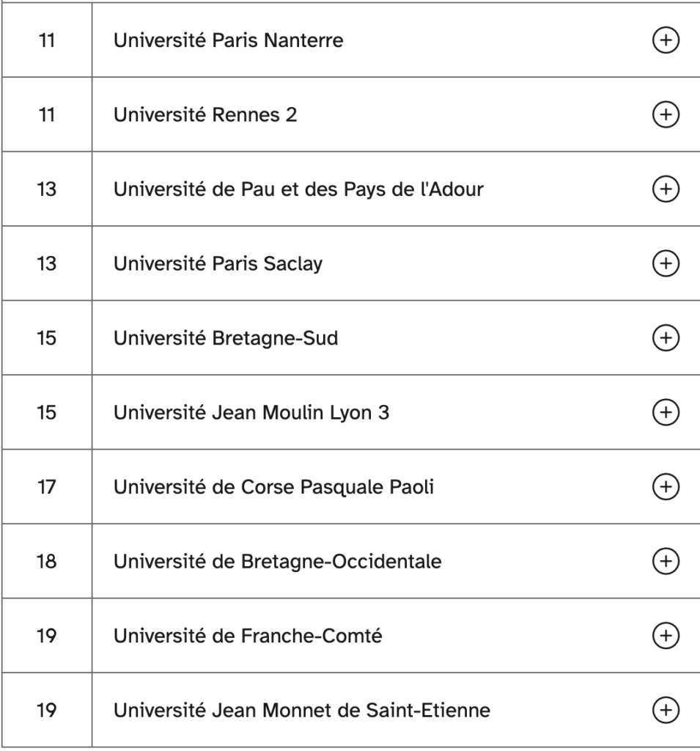Click rank 18 cell in table
This screenshot has height=751, width=700.
point(47,561)
